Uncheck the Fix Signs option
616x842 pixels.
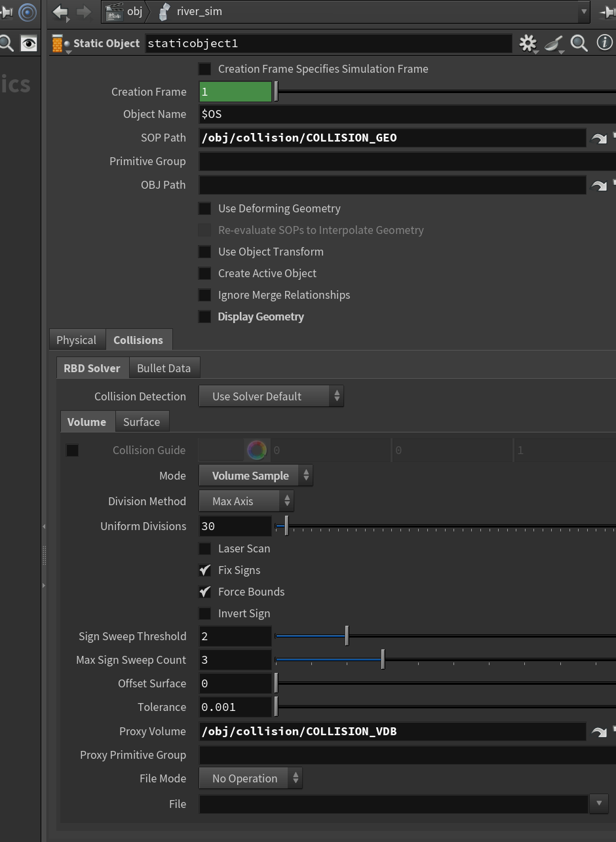[x=205, y=570]
